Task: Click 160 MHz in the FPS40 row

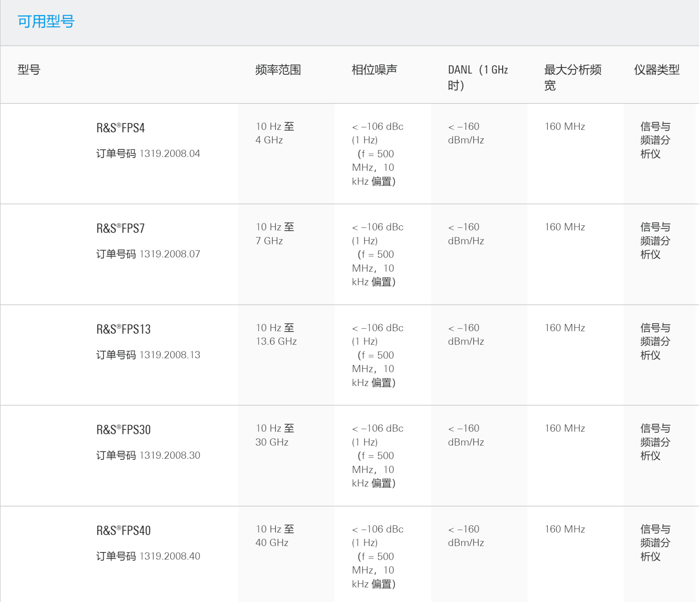Action: [x=565, y=529]
